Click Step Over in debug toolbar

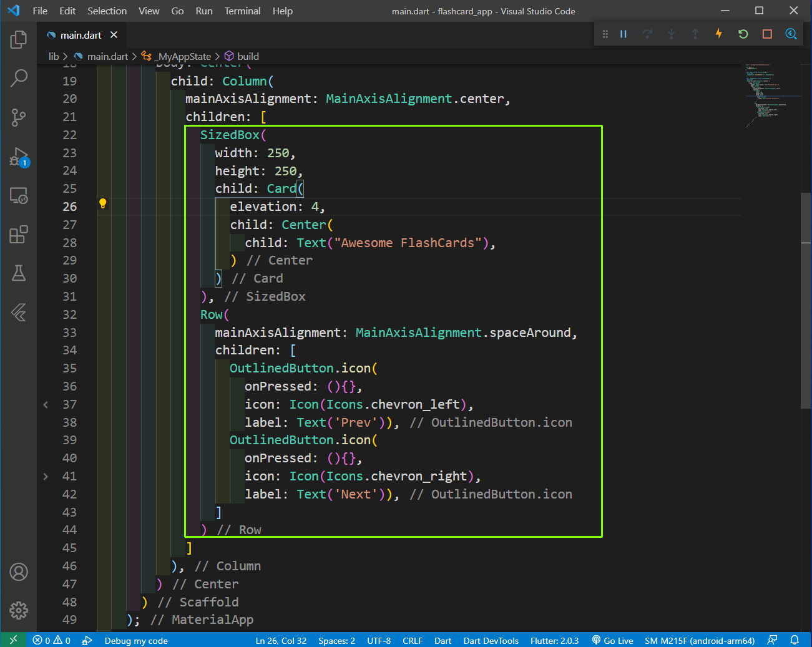(x=647, y=34)
